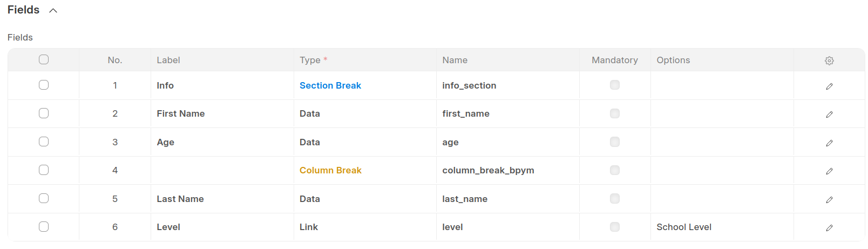The width and height of the screenshot is (868, 249).
Task: Edit the Level link field row
Action: click(x=829, y=227)
